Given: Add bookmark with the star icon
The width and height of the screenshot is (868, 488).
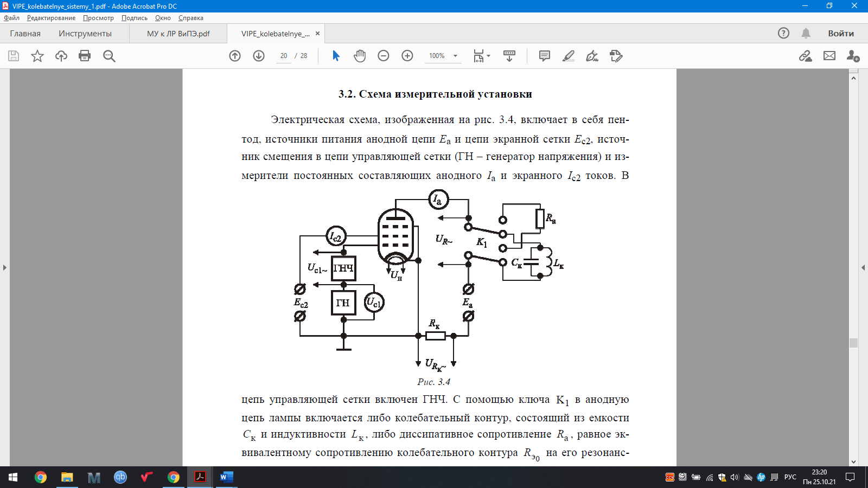Looking at the screenshot, I should (37, 56).
